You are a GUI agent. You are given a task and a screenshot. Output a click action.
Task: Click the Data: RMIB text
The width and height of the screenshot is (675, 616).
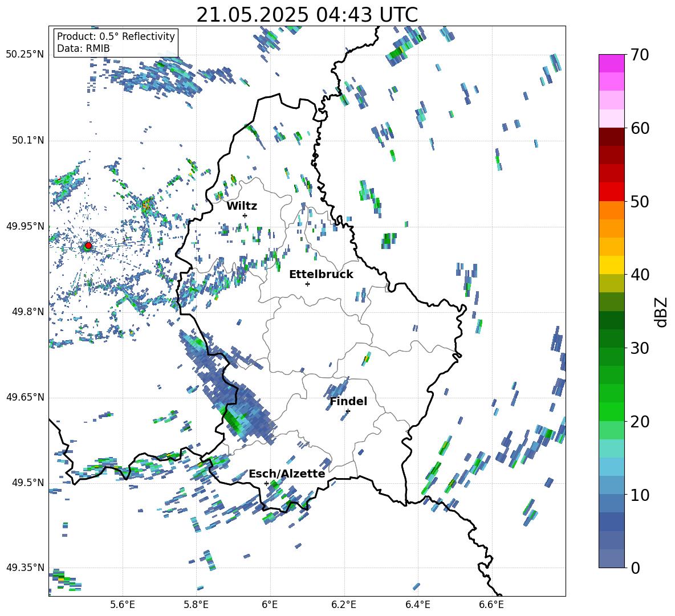(83, 48)
